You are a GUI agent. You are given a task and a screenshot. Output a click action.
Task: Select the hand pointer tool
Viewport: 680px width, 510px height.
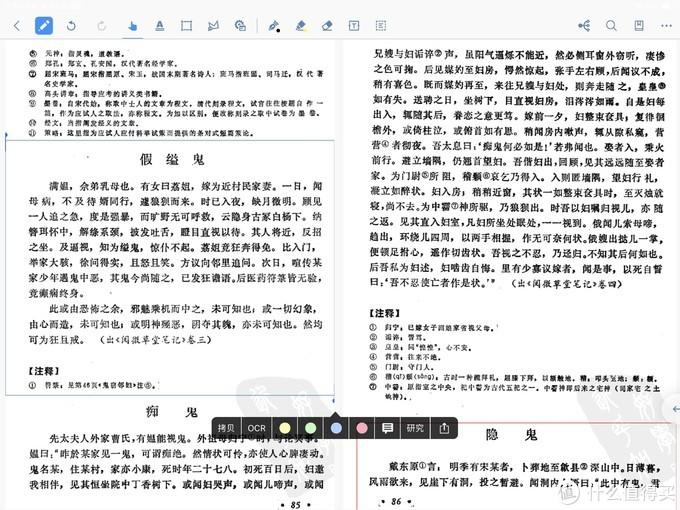pyautogui.click(x=133, y=26)
